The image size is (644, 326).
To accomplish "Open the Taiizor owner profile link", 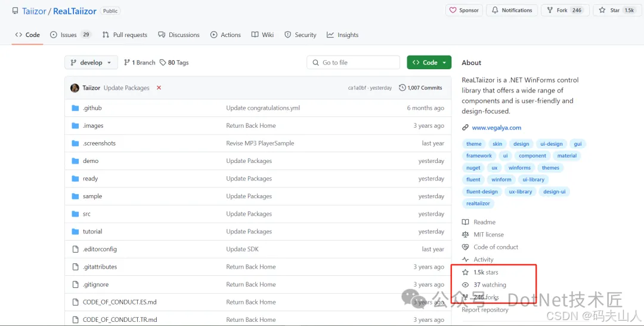I will coord(34,11).
